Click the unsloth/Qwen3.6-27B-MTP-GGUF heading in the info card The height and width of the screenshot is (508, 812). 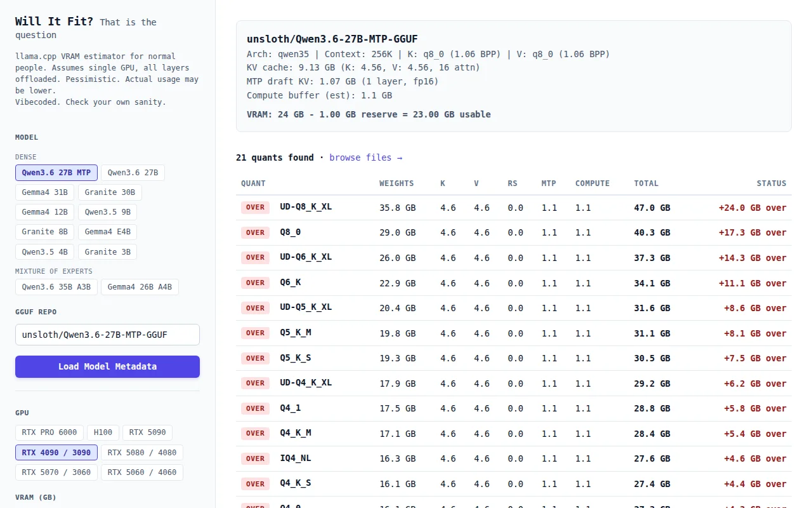pos(332,39)
